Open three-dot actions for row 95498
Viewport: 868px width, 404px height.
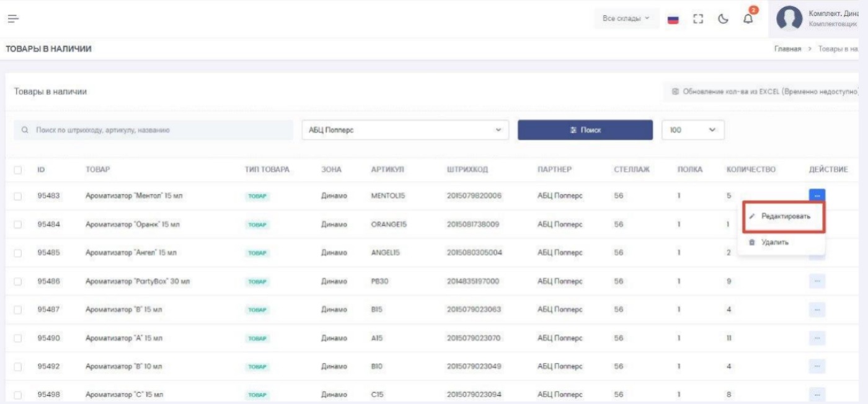pyautogui.click(x=817, y=394)
